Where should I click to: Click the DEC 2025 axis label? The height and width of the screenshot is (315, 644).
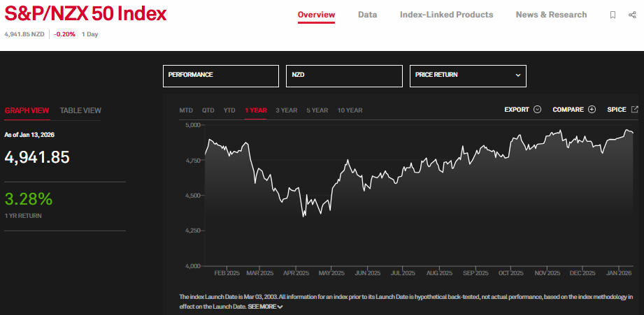[582, 273]
